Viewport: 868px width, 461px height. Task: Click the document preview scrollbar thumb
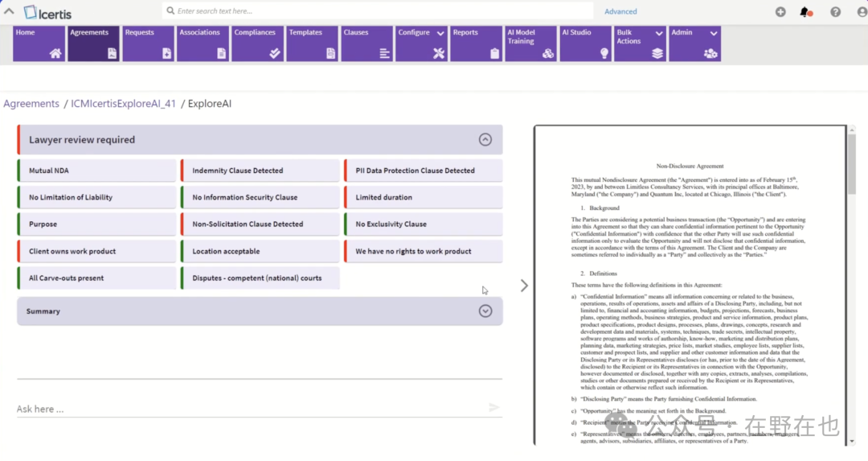851,163
